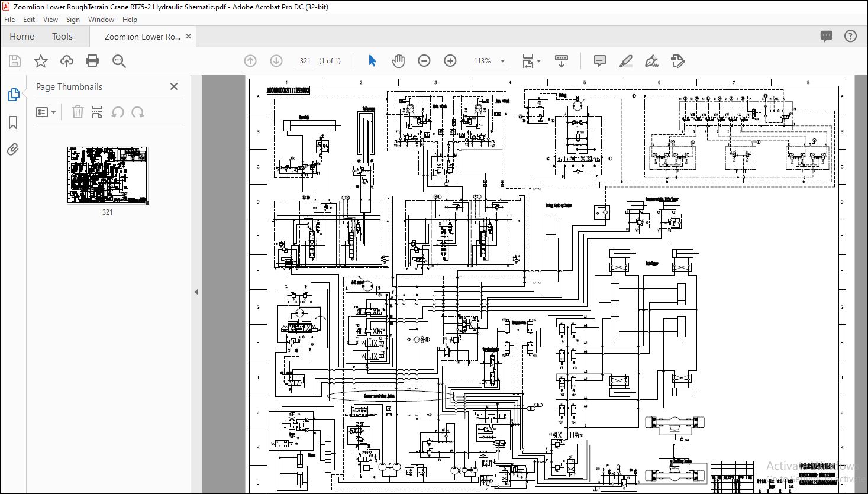Zoom out with the minus button
The image size is (868, 494).
[424, 61]
